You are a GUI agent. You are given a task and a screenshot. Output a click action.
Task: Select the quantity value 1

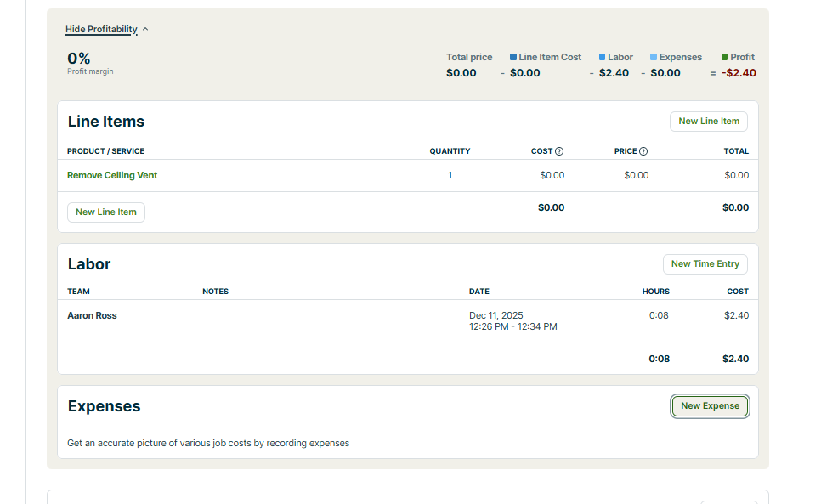[x=450, y=176]
